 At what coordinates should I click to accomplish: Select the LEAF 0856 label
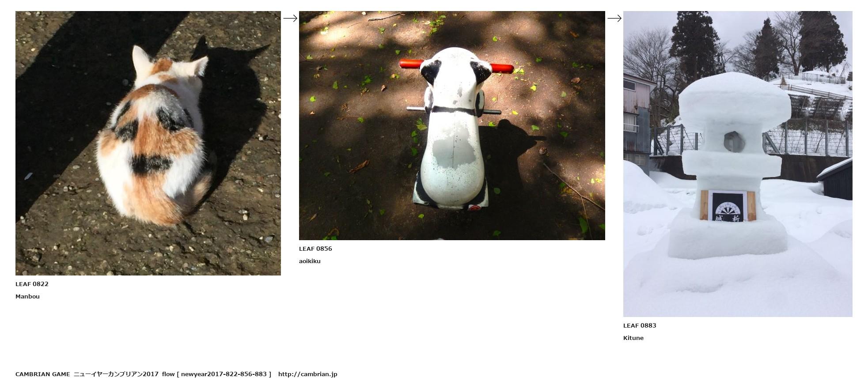[x=315, y=249]
